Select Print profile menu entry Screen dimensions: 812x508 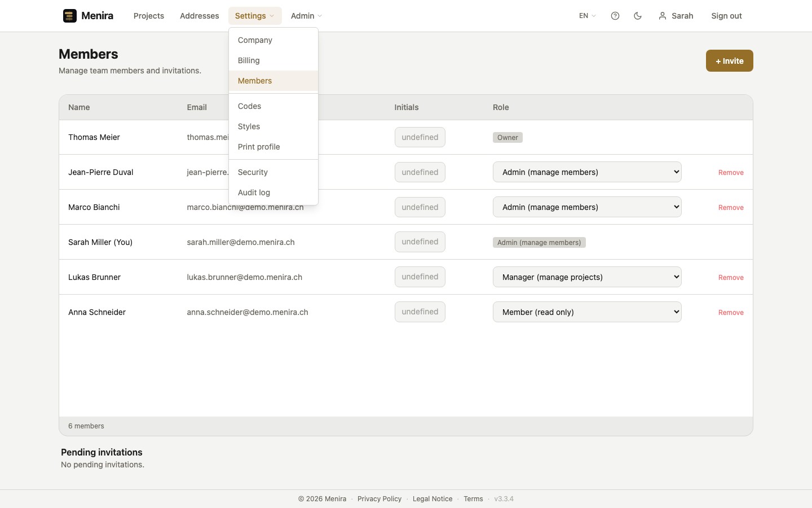tap(273, 147)
